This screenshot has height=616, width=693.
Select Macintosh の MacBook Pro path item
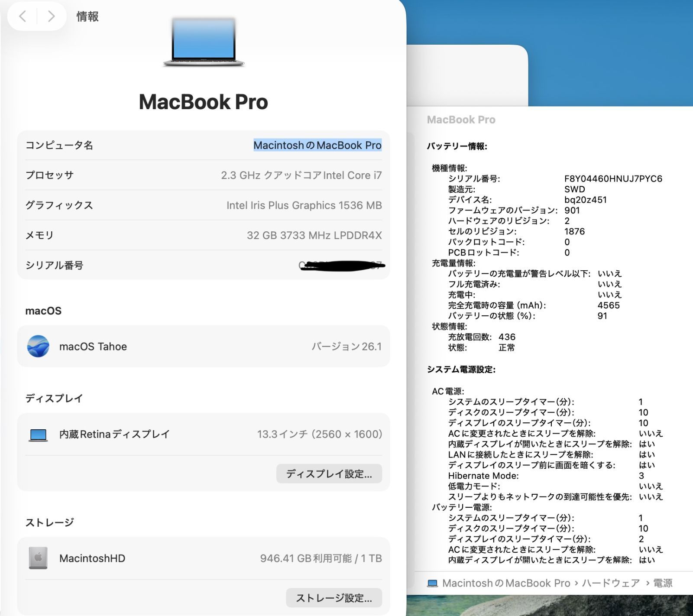click(x=506, y=584)
